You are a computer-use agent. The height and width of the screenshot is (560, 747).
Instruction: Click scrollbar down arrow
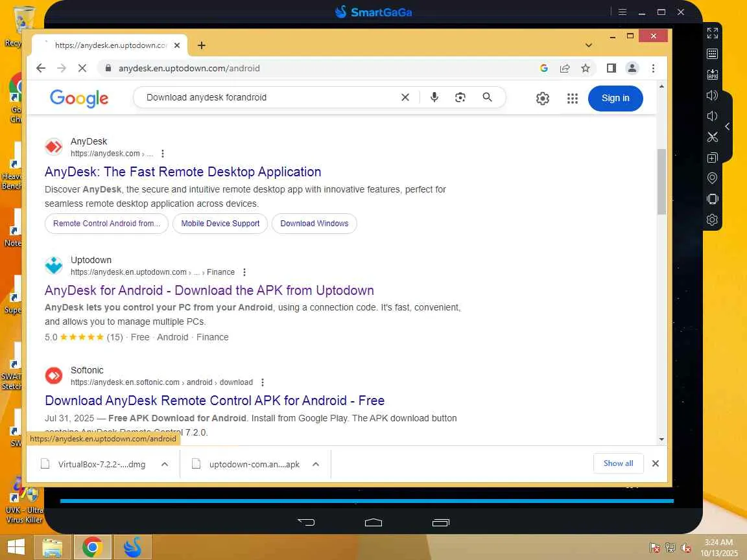click(x=661, y=439)
